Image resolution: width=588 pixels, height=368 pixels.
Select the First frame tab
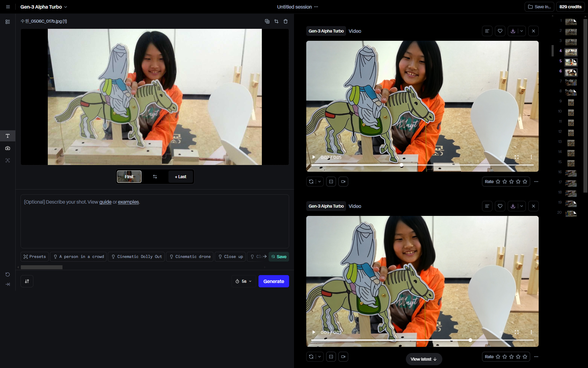129,177
